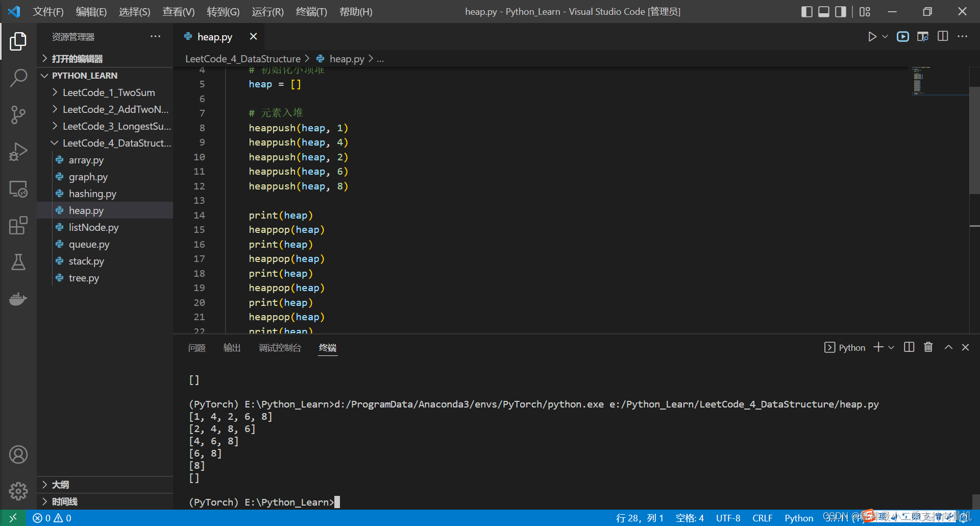Open terminal launch profile dropdown

click(x=891, y=347)
